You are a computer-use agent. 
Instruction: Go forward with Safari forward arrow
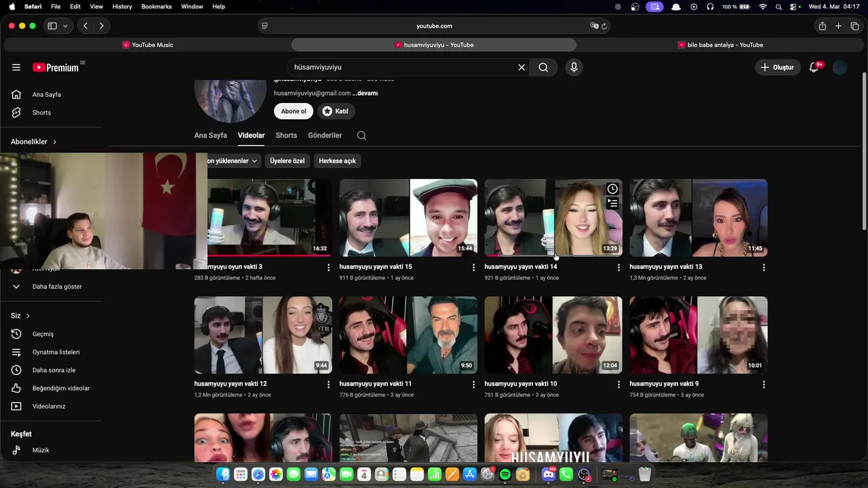(x=102, y=26)
